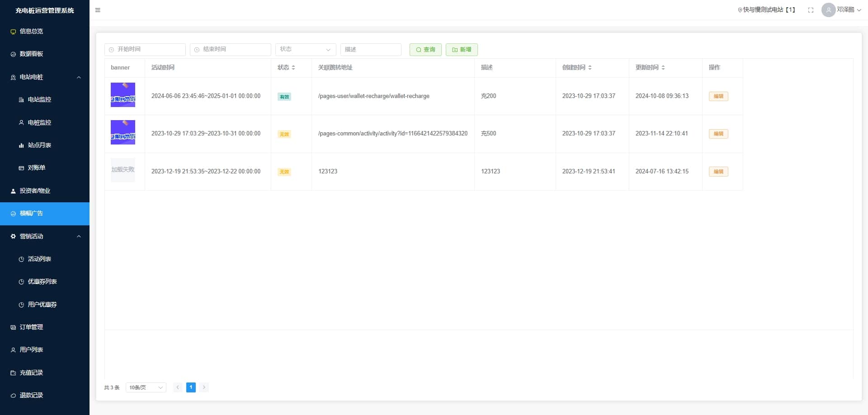Click the fullscreen toggle icon
Viewport: 868px width, 415px height.
[x=811, y=10]
